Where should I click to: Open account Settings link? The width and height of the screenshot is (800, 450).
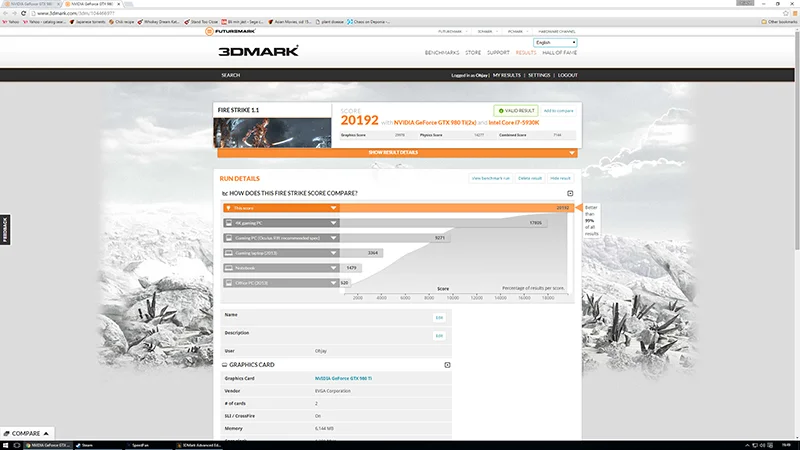tap(539, 75)
